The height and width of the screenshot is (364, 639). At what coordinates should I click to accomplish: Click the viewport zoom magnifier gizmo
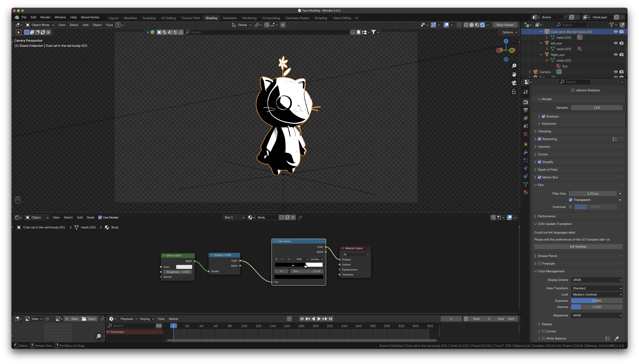514,66
